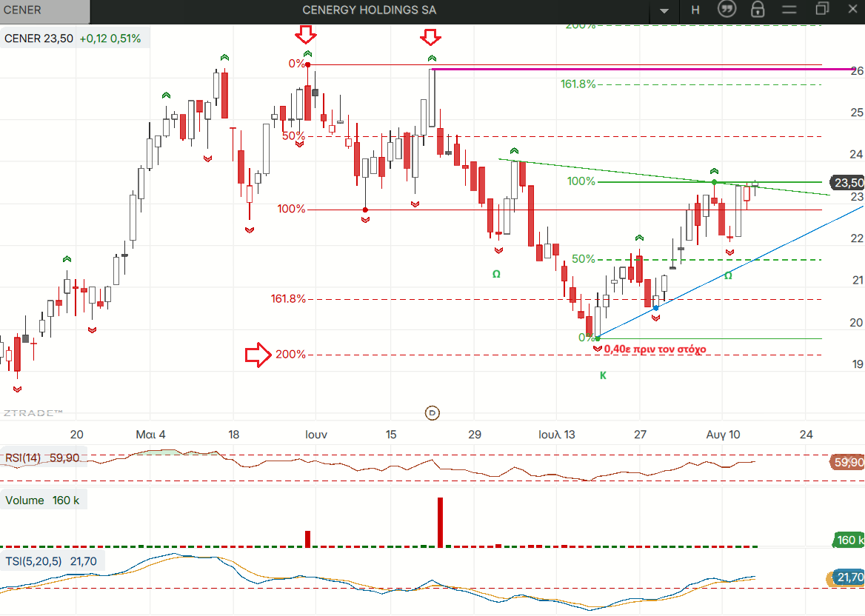The width and height of the screenshot is (865, 616).
Task: Select the RSI(14) indicator label
Action: [42, 458]
